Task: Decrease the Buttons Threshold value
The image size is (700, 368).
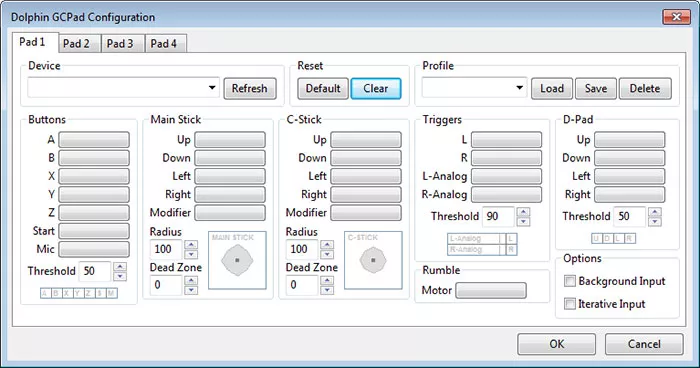Action: point(120,276)
